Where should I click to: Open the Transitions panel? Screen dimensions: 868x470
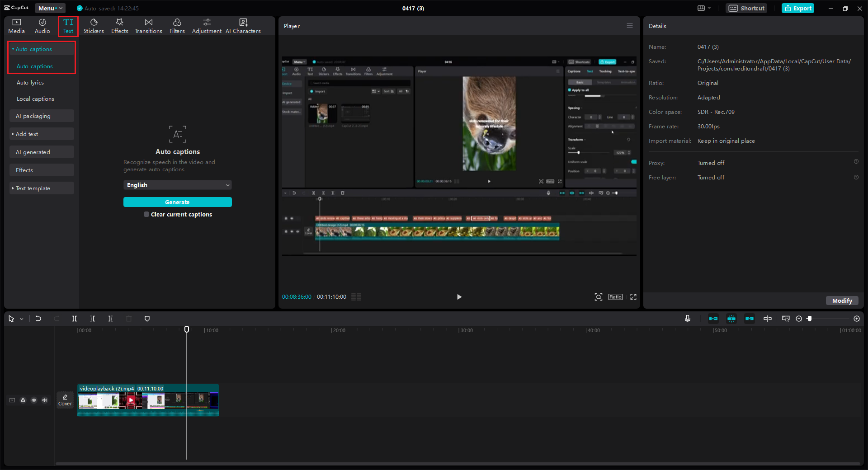(x=148, y=26)
